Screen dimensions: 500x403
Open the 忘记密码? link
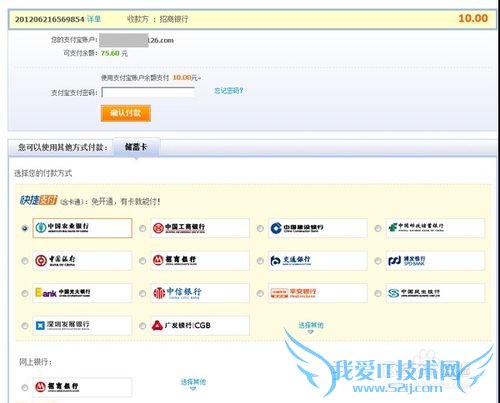pos(229,91)
